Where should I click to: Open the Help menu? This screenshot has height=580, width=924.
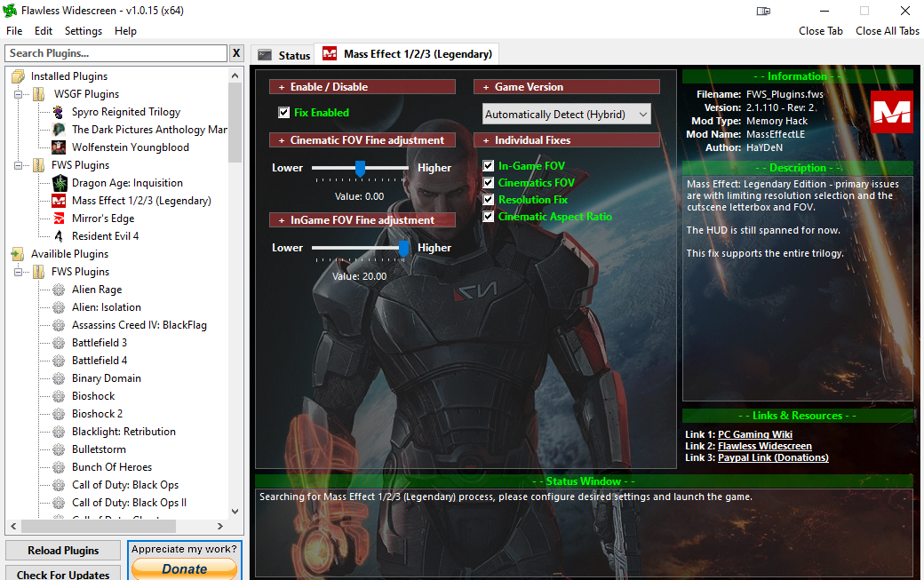click(x=125, y=30)
